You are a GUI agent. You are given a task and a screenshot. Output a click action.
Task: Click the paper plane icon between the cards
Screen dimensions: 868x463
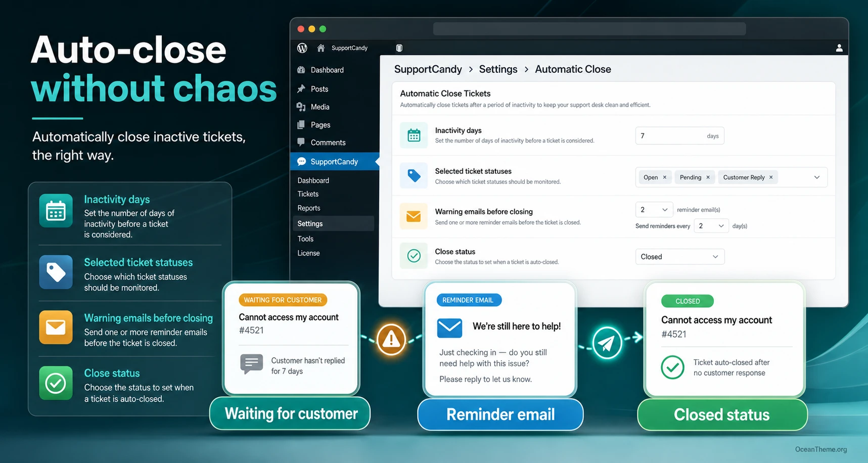click(607, 343)
